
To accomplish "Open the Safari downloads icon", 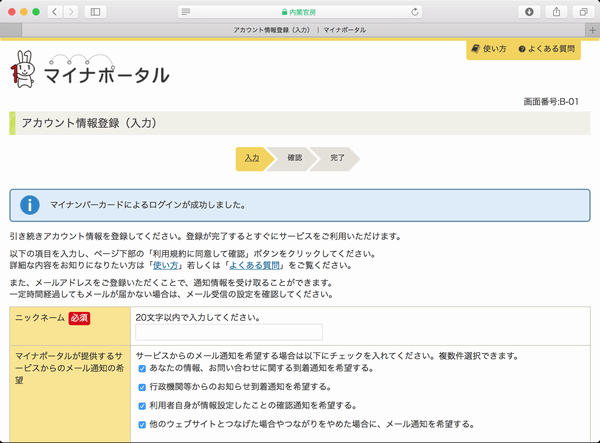I will (x=529, y=12).
